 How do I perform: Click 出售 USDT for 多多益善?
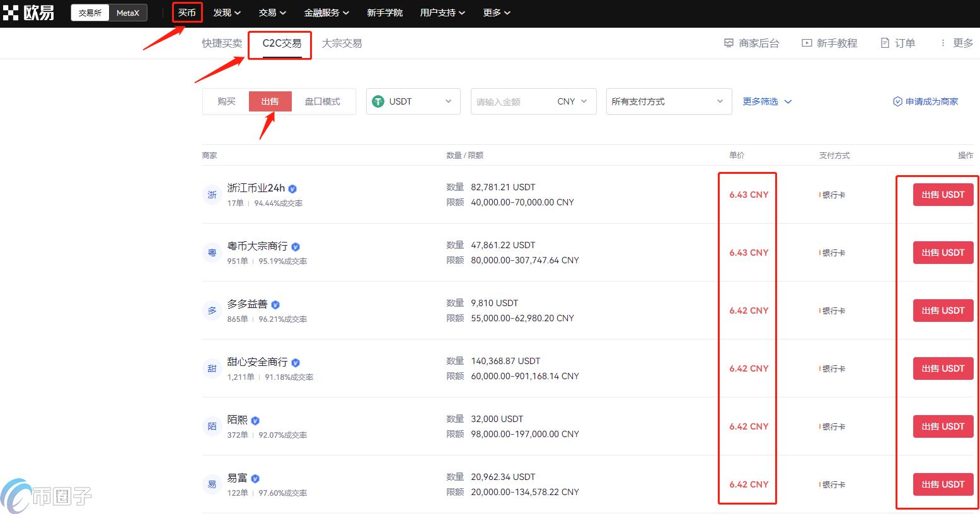943,311
